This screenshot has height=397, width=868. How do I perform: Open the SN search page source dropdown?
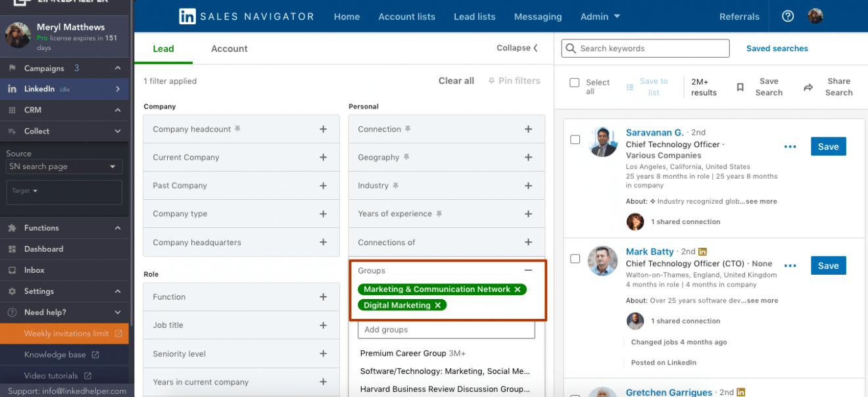click(63, 166)
